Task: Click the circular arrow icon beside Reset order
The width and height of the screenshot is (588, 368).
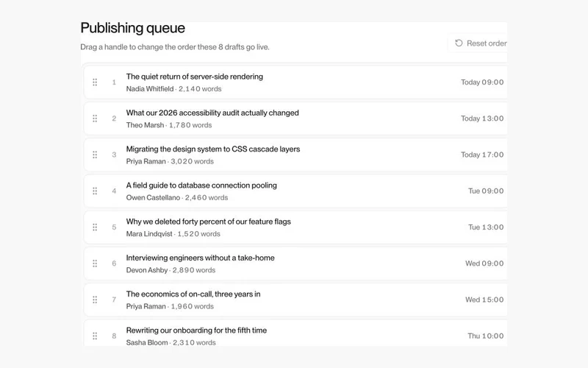Action: pyautogui.click(x=459, y=43)
